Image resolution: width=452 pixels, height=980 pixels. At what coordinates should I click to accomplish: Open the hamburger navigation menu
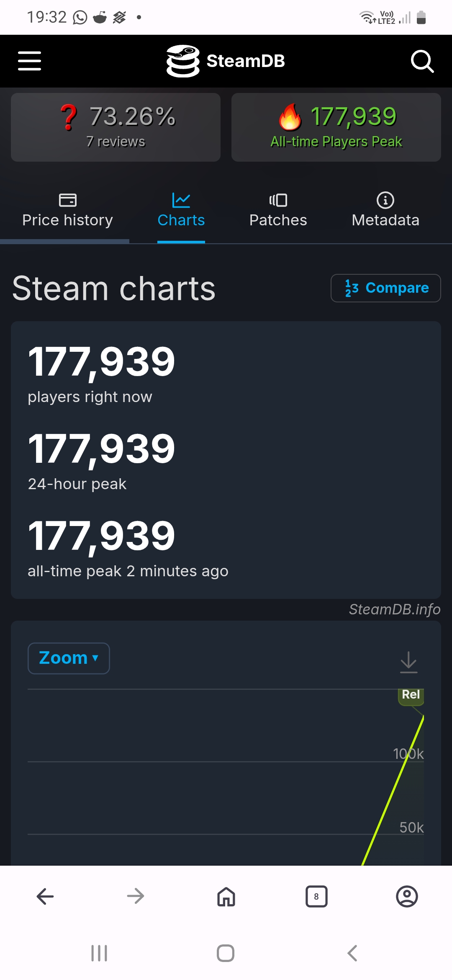29,61
